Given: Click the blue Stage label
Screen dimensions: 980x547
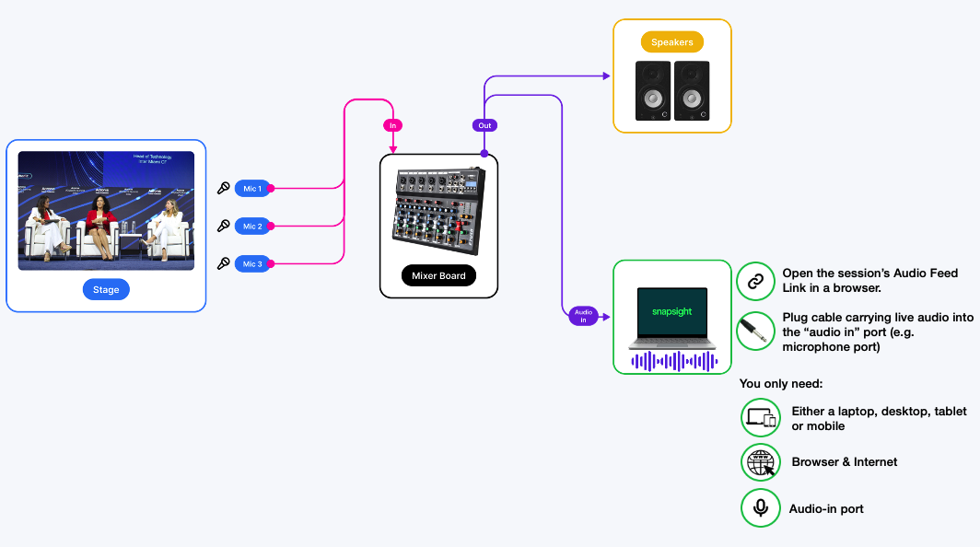Looking at the screenshot, I should pyautogui.click(x=106, y=290).
